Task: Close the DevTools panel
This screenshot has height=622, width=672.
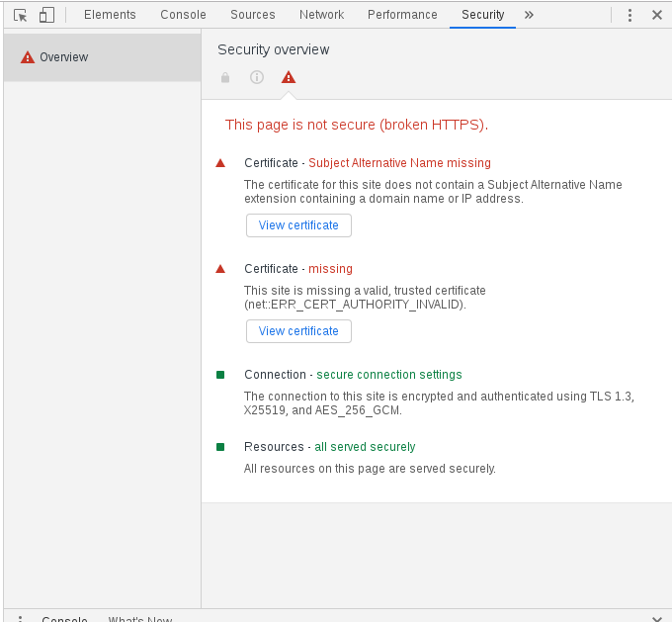Action: click(x=656, y=15)
